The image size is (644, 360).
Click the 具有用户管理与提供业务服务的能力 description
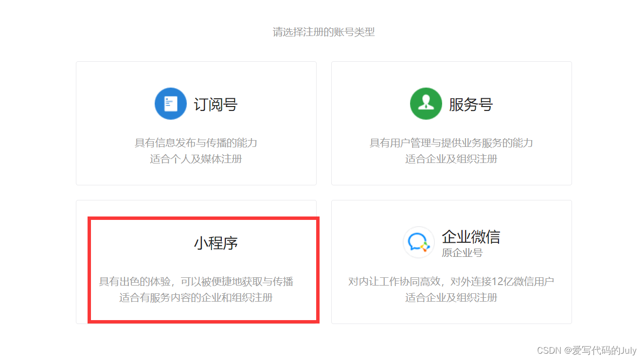[451, 143]
